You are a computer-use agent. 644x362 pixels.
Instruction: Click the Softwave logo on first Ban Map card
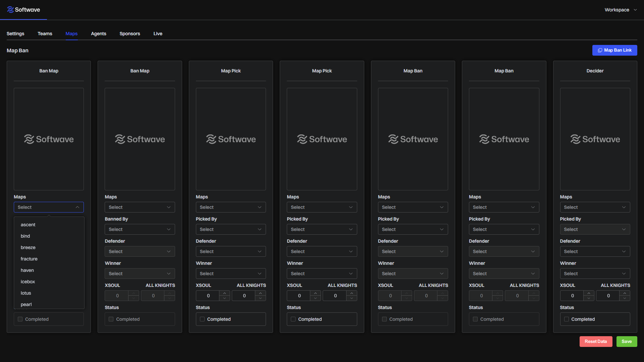click(x=49, y=139)
